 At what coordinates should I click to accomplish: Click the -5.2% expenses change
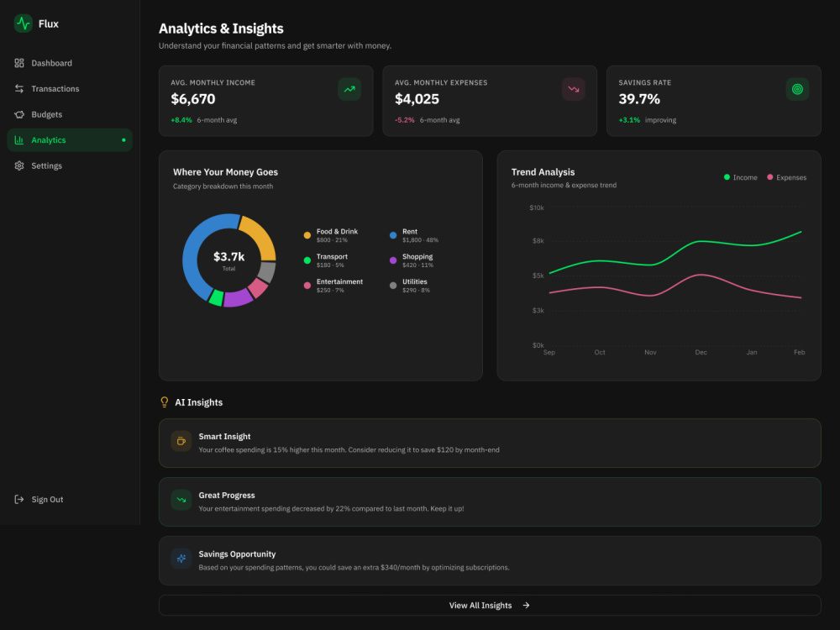click(405, 120)
